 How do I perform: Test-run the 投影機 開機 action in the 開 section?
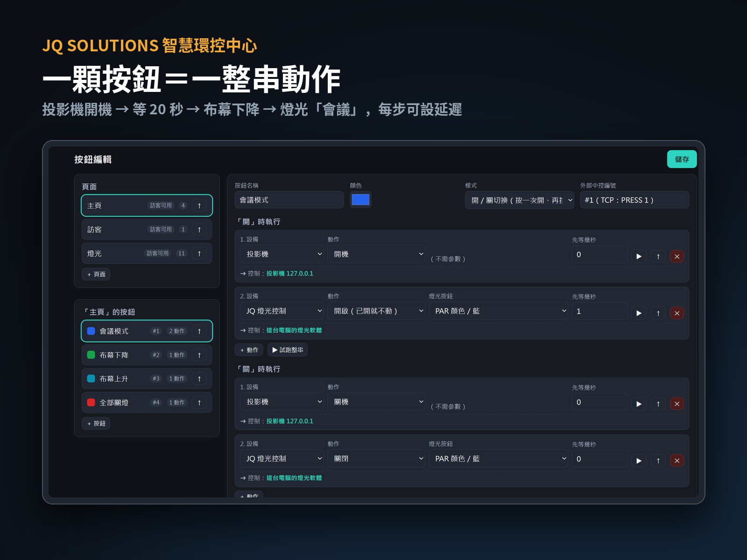pyautogui.click(x=639, y=256)
